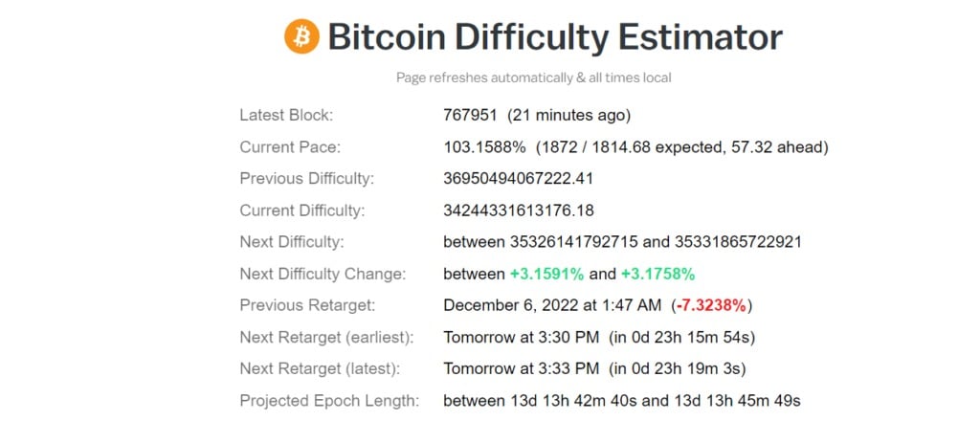Click the orange Bitcoin logo icon
The image size is (980, 421).
tap(301, 36)
